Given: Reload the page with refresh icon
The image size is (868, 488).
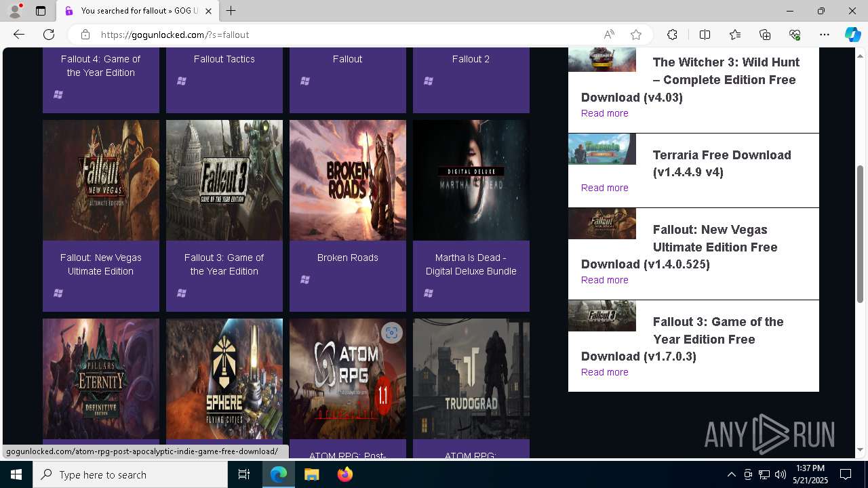Looking at the screenshot, I should click(x=49, y=35).
